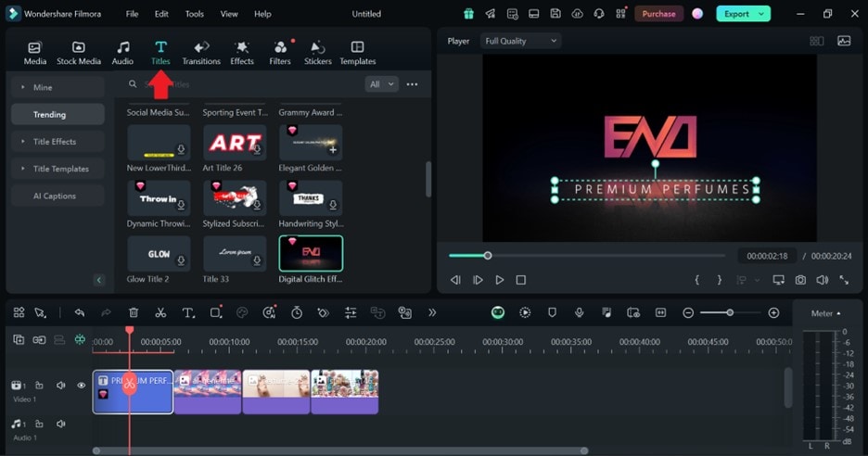
Task: Open the audio adjust sliders tool
Action: click(x=351, y=312)
